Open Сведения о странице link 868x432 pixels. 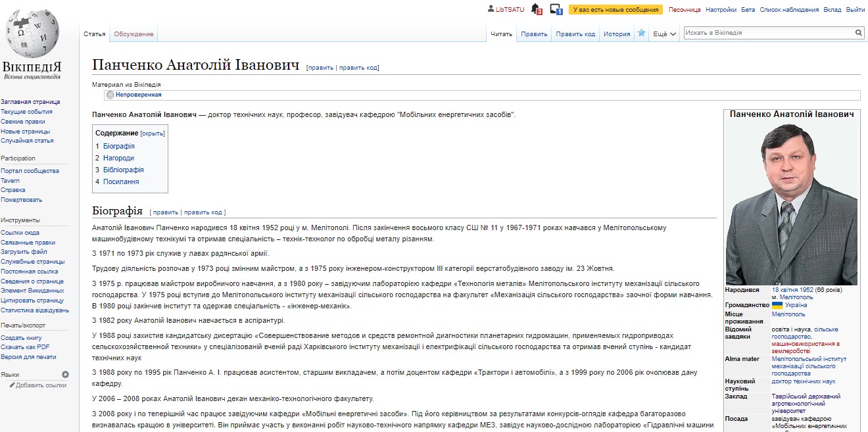click(32, 281)
